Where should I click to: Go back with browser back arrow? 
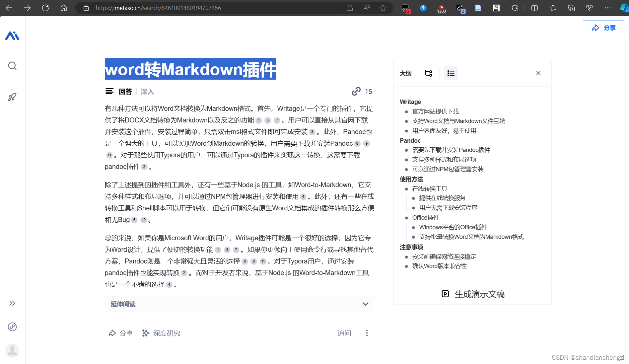pyautogui.click(x=9, y=8)
